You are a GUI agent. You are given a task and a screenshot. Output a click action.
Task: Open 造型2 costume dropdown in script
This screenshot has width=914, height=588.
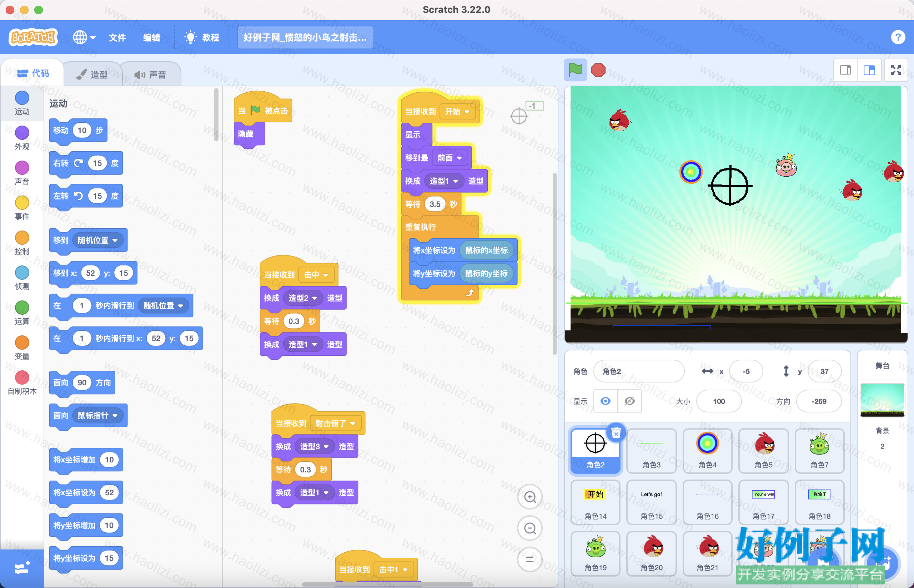303,298
